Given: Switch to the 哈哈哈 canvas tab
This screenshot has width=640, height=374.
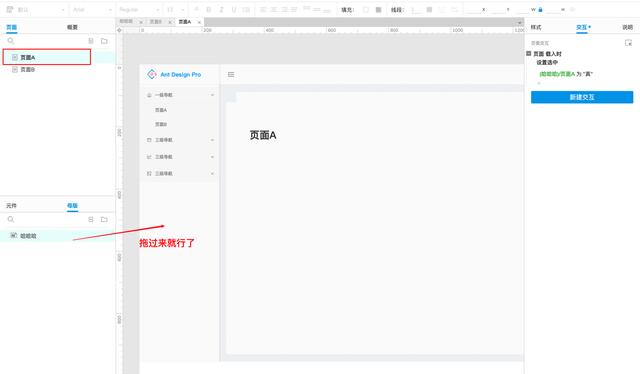Looking at the screenshot, I should point(126,21).
